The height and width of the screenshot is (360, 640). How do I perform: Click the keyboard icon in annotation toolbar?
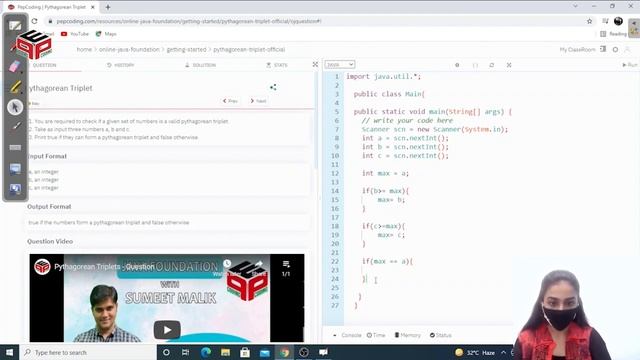pyautogui.click(x=15, y=147)
